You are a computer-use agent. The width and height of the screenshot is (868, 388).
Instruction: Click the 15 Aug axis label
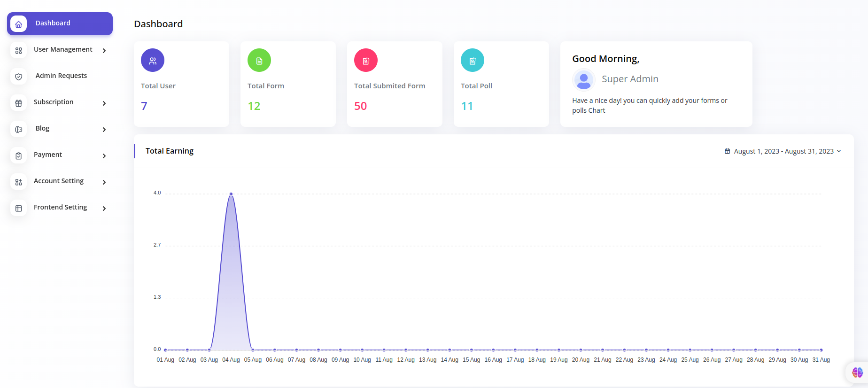(472, 360)
